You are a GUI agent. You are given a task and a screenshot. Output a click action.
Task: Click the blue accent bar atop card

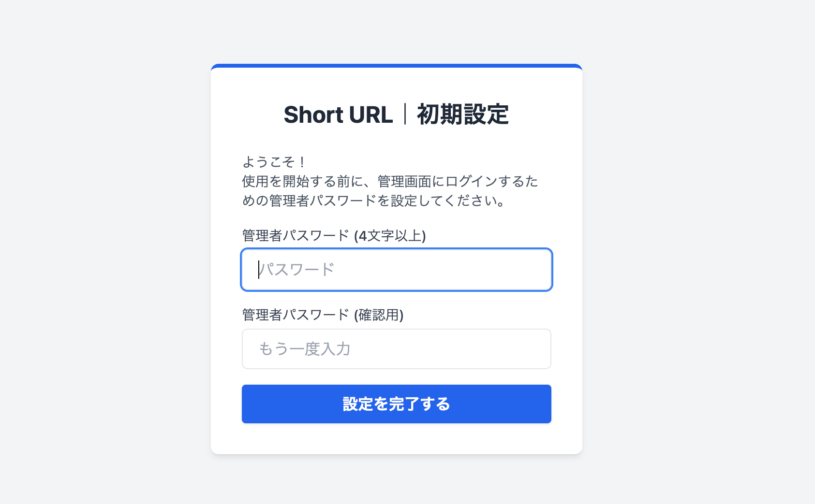pos(396,66)
